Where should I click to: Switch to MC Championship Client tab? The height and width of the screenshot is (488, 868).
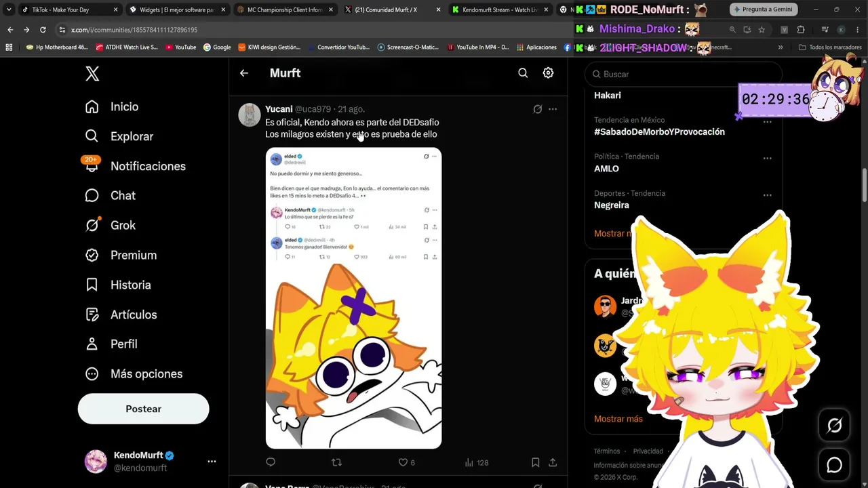pyautogui.click(x=283, y=10)
